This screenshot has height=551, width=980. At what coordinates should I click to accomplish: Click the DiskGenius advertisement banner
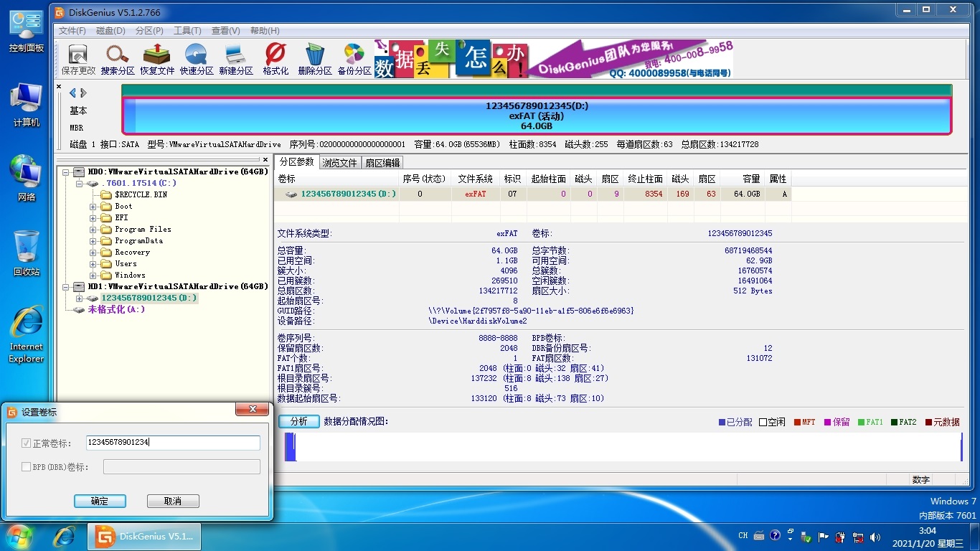coord(555,58)
